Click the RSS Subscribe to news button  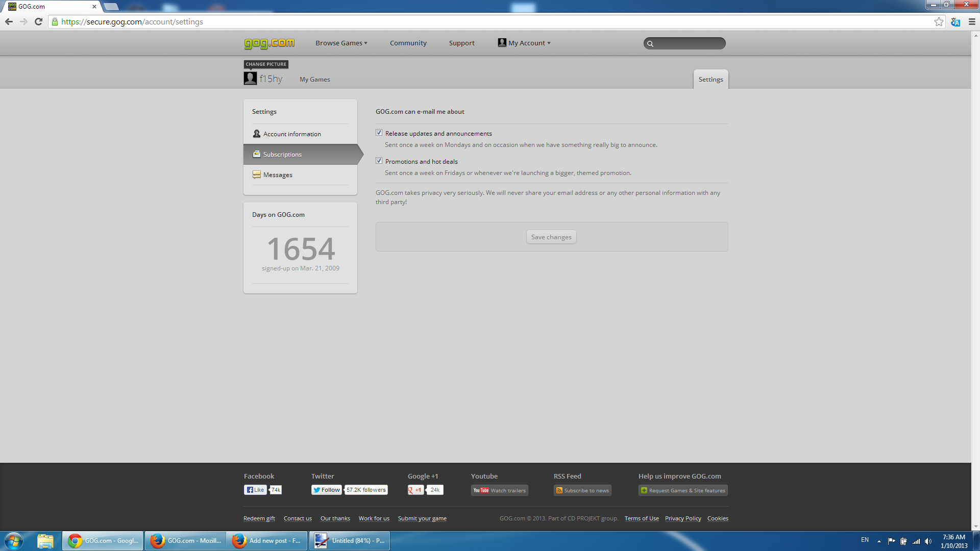582,490
